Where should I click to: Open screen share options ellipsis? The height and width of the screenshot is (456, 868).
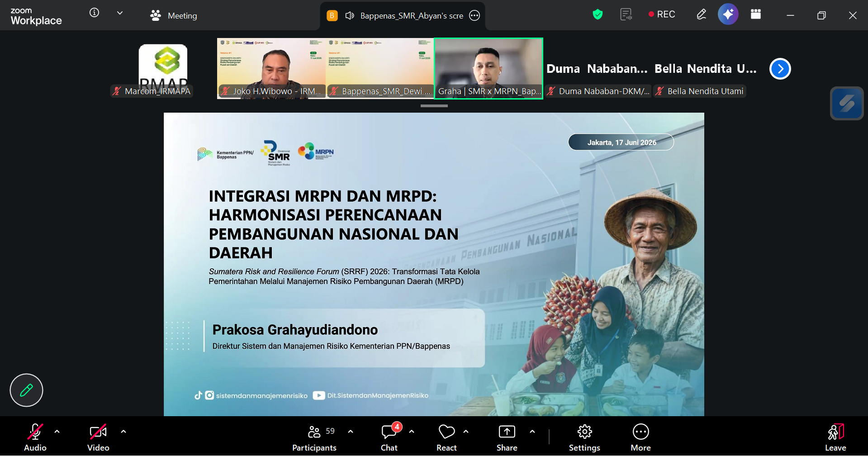click(x=474, y=16)
